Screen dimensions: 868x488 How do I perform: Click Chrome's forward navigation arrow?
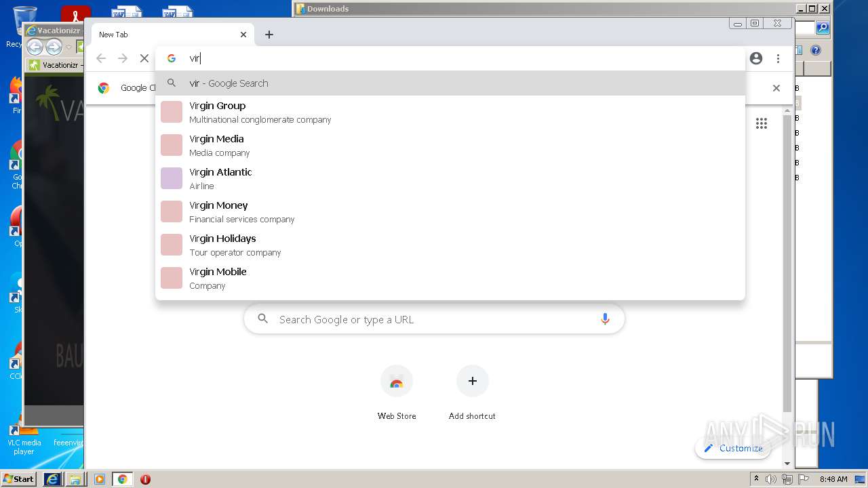pos(123,58)
